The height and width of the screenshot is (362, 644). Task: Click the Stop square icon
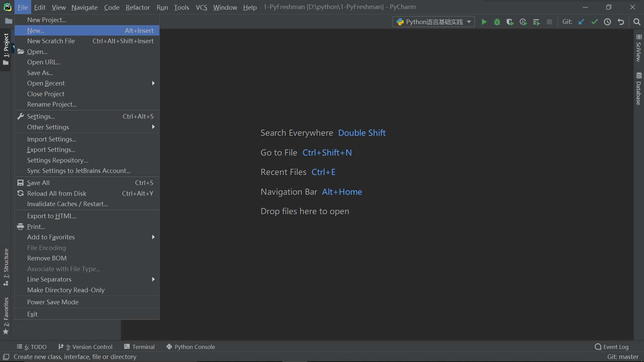click(x=549, y=22)
